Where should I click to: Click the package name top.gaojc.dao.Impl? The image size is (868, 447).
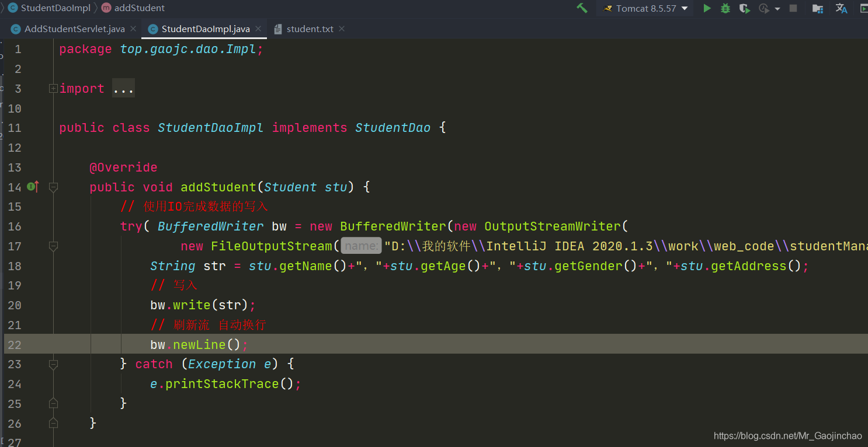[x=188, y=50]
